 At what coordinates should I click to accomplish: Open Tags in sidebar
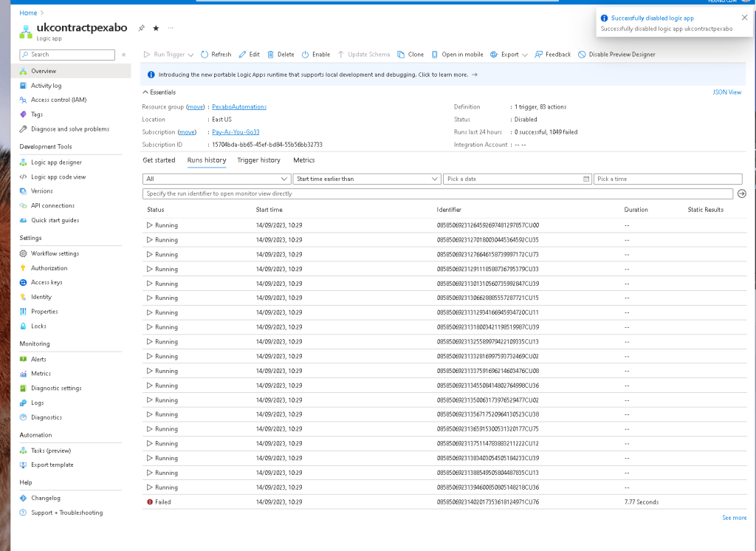[37, 114]
